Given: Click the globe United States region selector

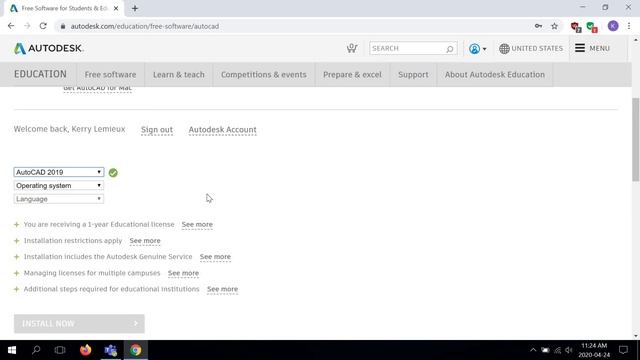Looking at the screenshot, I should coord(531,49).
